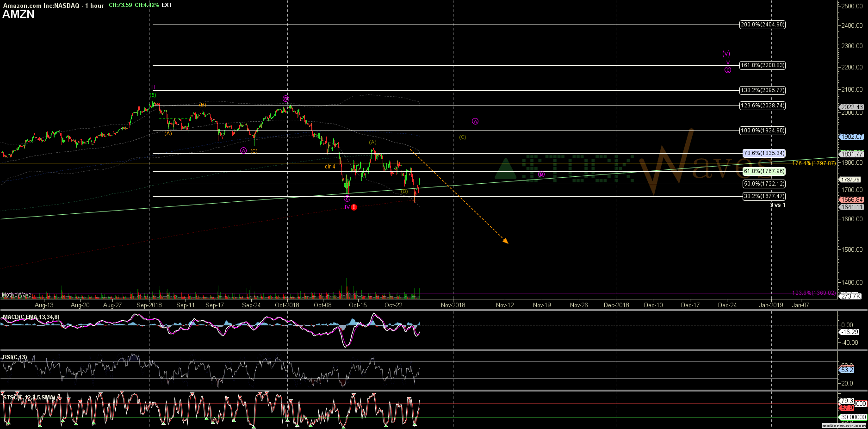
Task: Click the EXT indicator in header
Action: click(167, 5)
